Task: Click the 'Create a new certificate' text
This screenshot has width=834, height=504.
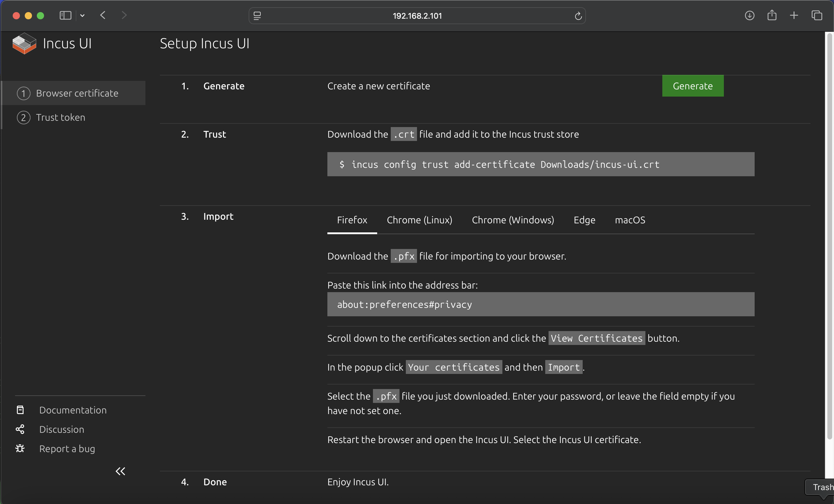Action: point(378,86)
